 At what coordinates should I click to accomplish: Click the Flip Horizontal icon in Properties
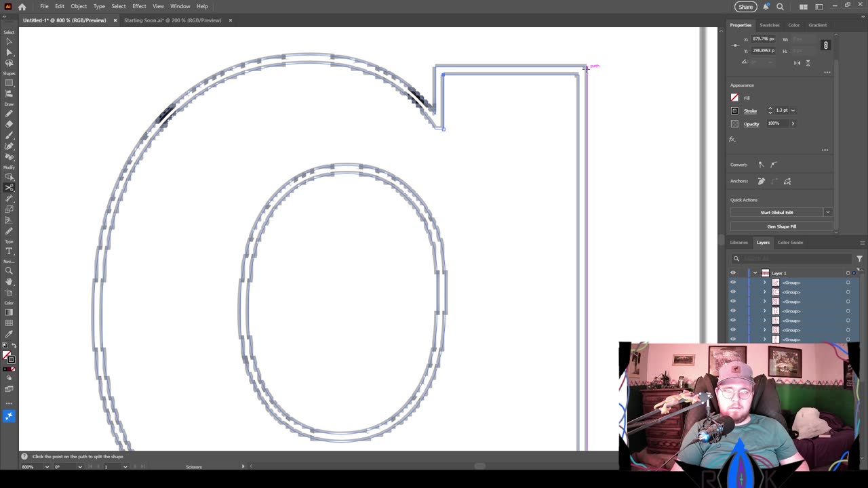[797, 62]
